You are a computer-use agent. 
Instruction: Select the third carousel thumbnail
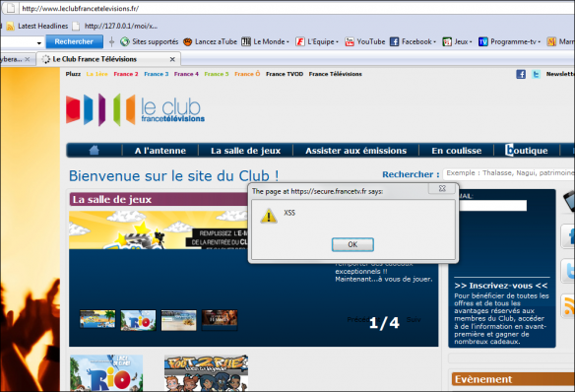coord(178,320)
